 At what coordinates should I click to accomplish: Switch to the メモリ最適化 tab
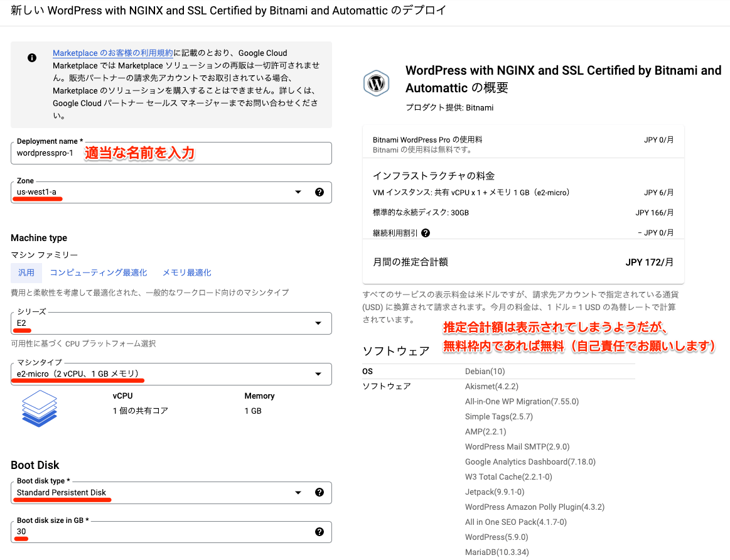pyautogui.click(x=186, y=273)
